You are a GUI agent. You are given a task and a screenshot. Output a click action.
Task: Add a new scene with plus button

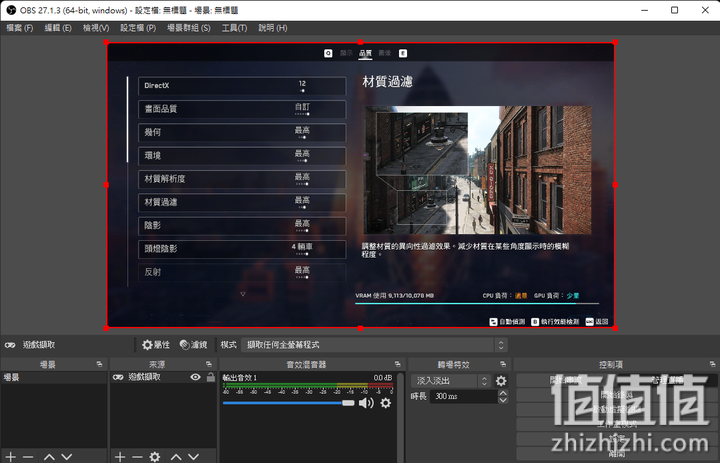[11, 457]
